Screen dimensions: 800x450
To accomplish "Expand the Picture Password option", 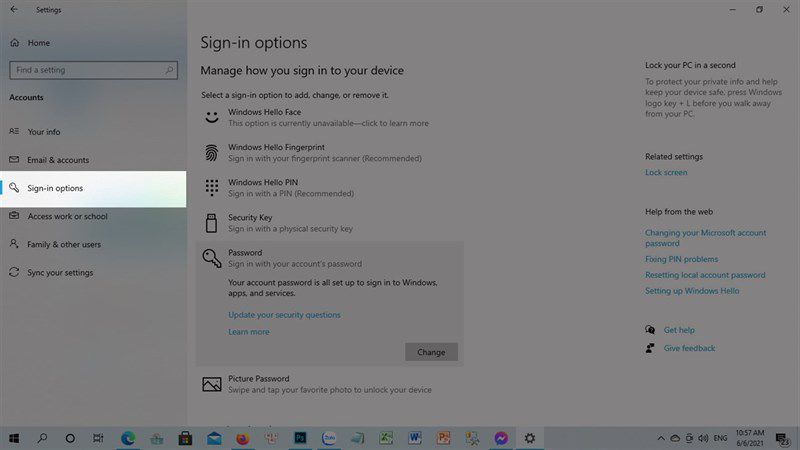I will pos(329,384).
